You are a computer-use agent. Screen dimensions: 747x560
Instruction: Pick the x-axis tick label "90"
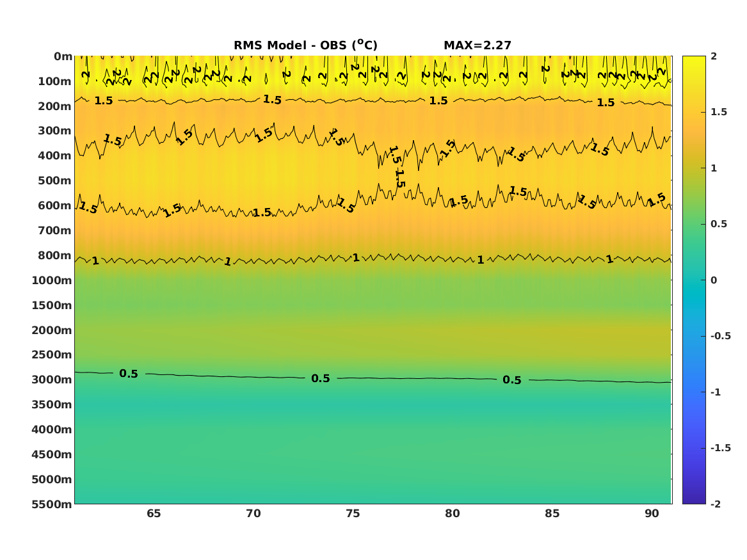[652, 514]
